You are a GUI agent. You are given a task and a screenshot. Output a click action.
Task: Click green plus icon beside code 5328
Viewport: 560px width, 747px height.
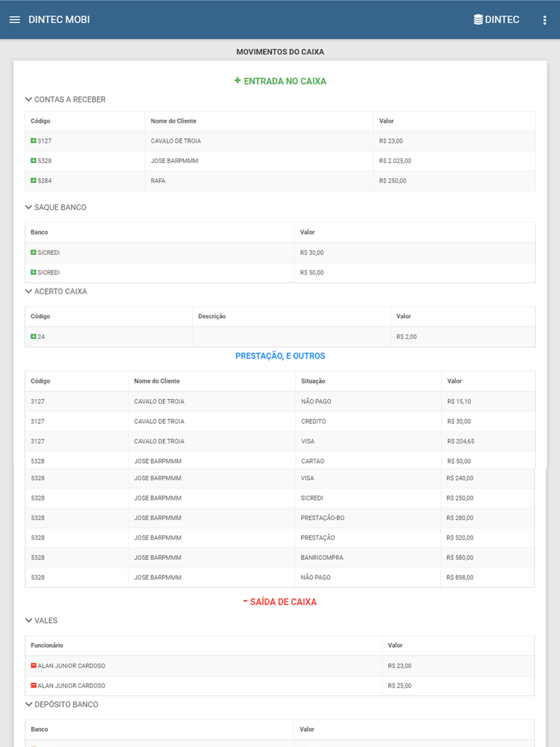click(34, 161)
